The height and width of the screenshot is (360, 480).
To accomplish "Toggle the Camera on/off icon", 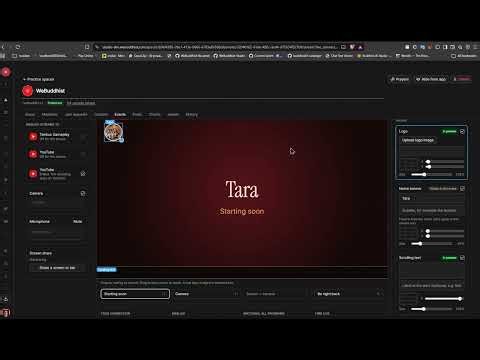I will pyautogui.click(x=83, y=193).
